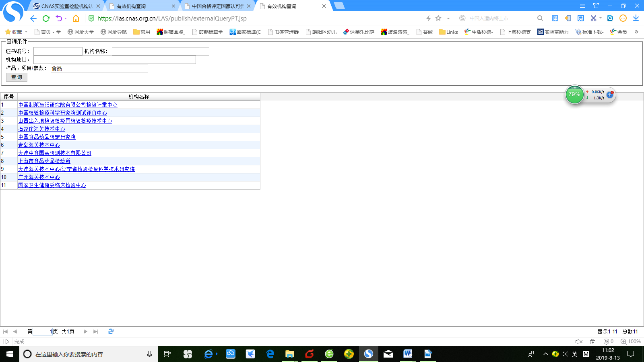Click the 查询 search button
Image resolution: width=644 pixels, height=362 pixels.
coord(17,77)
